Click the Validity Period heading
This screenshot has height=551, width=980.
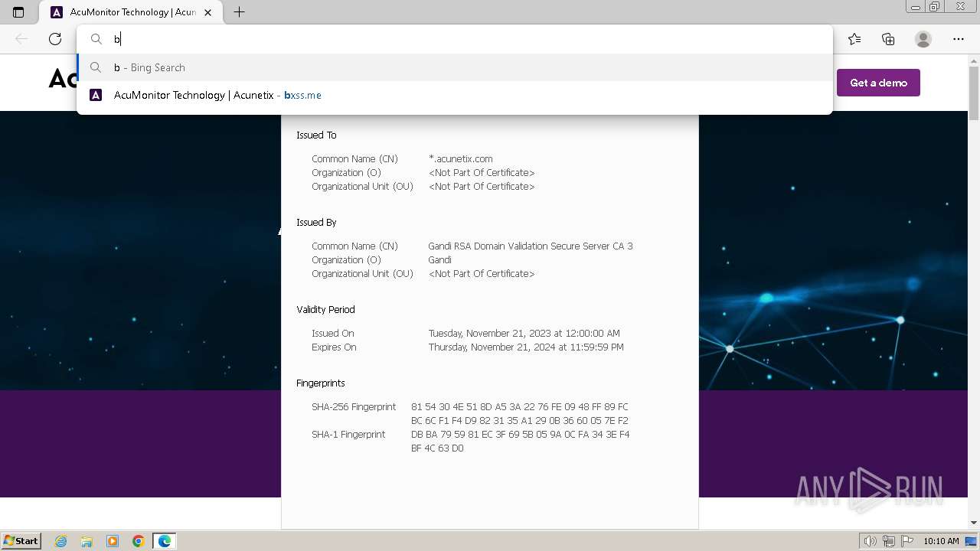point(325,310)
